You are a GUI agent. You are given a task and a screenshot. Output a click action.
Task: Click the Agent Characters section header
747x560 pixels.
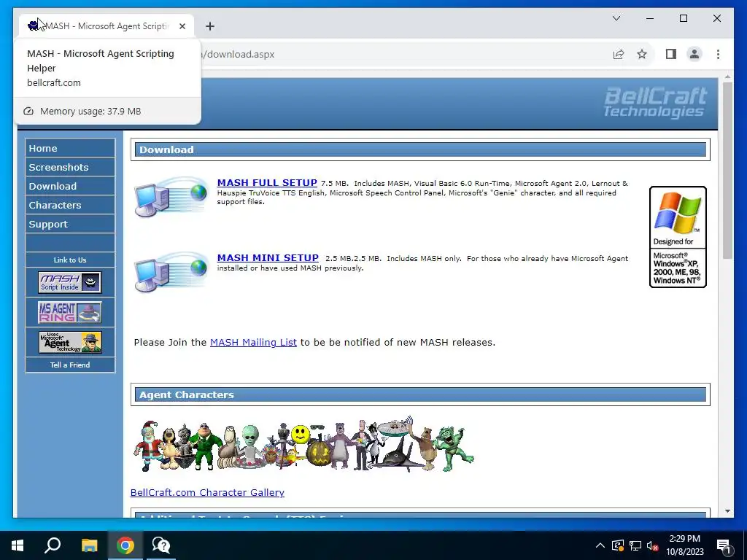click(x=420, y=394)
